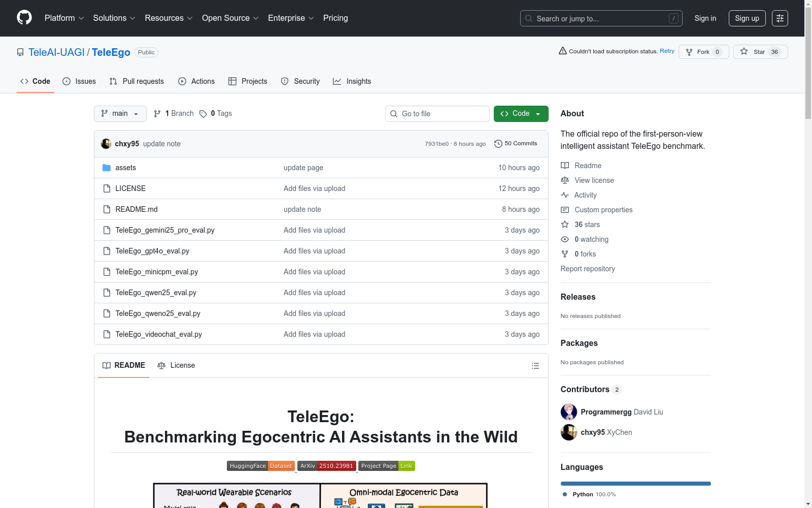812x508 pixels.
Task: Jump to Readme from About sidebar
Action: pyautogui.click(x=581, y=166)
